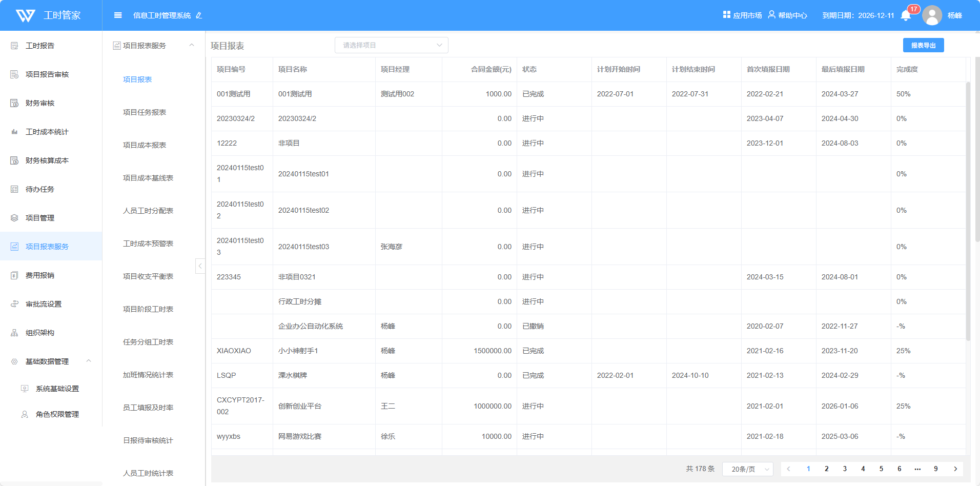Open the 应用市场 app market grid icon
Screen dimensions: 980x486
click(x=726, y=15)
